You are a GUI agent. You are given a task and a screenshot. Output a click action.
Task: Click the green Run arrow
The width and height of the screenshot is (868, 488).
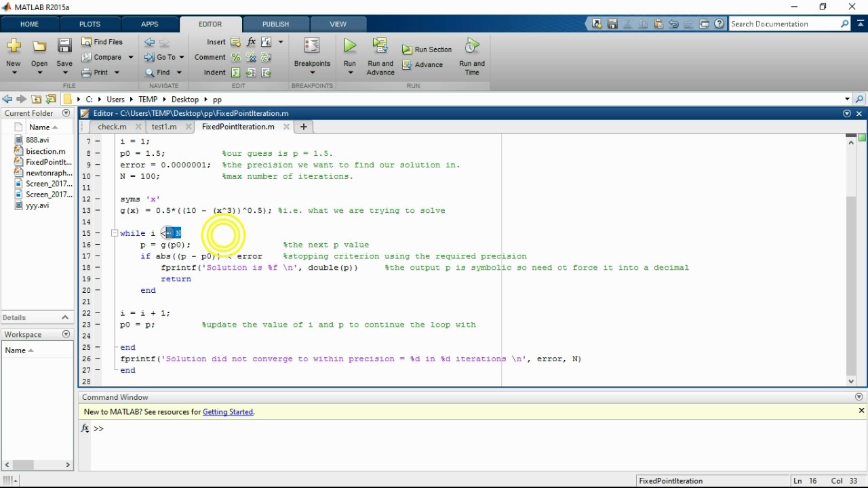tap(350, 46)
